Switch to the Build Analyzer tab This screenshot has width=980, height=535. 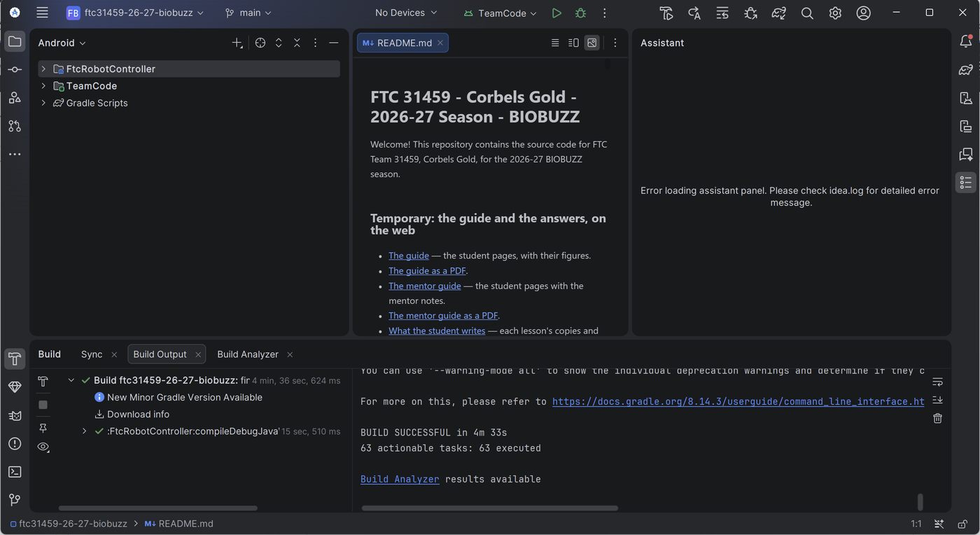tap(248, 354)
